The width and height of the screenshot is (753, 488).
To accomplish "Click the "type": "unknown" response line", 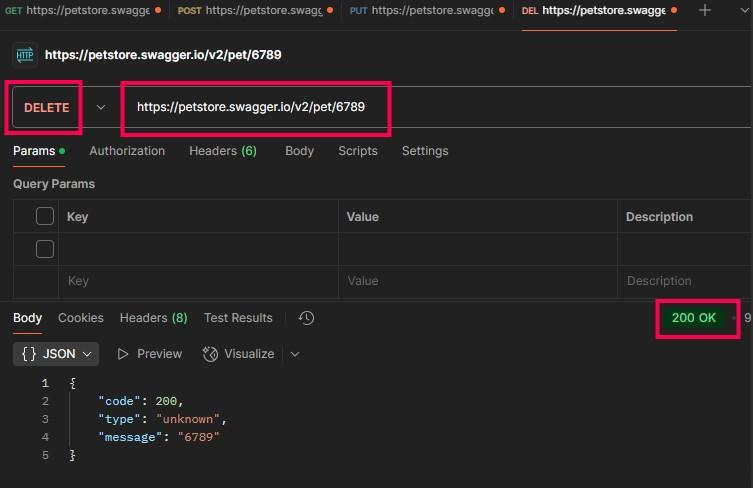I will point(162,419).
